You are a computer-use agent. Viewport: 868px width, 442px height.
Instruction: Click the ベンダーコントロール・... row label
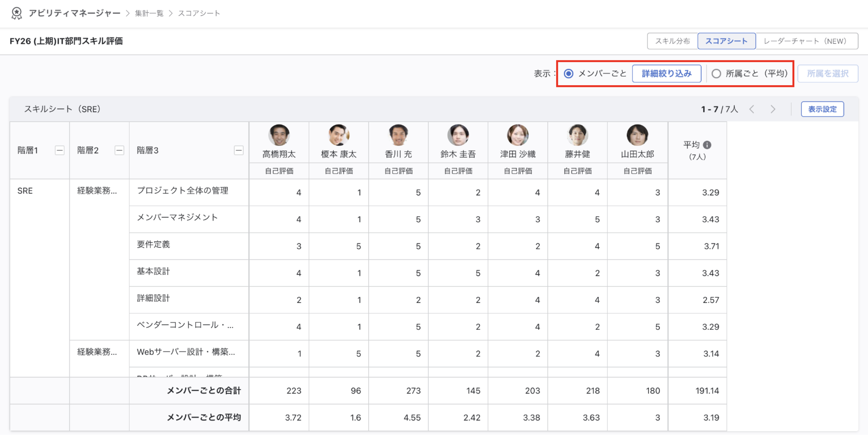[x=185, y=325]
